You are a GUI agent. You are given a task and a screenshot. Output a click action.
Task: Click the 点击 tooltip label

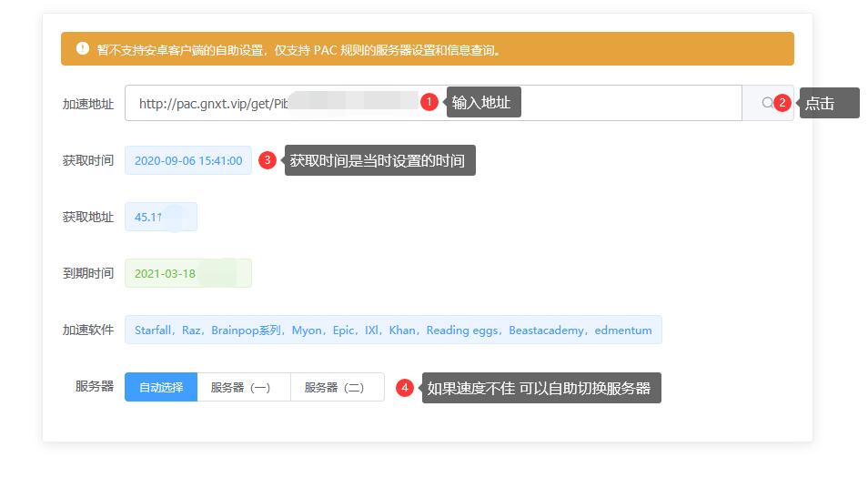(828, 103)
